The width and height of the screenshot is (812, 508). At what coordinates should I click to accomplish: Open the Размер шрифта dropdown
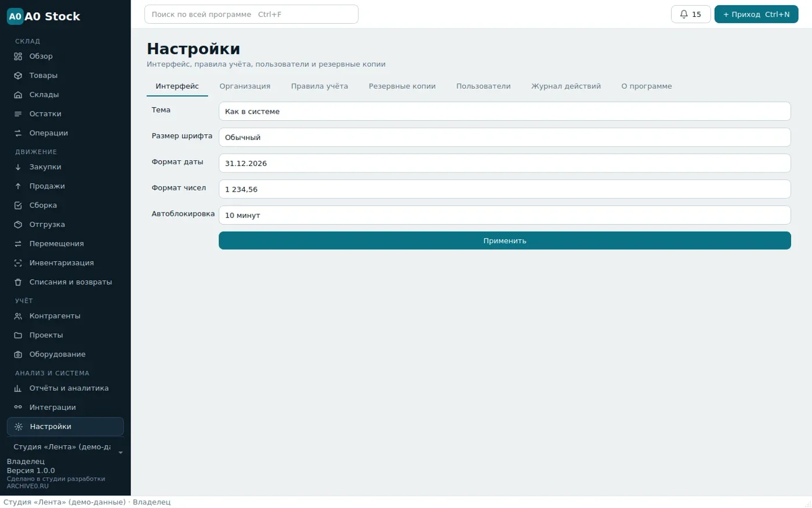click(505, 137)
